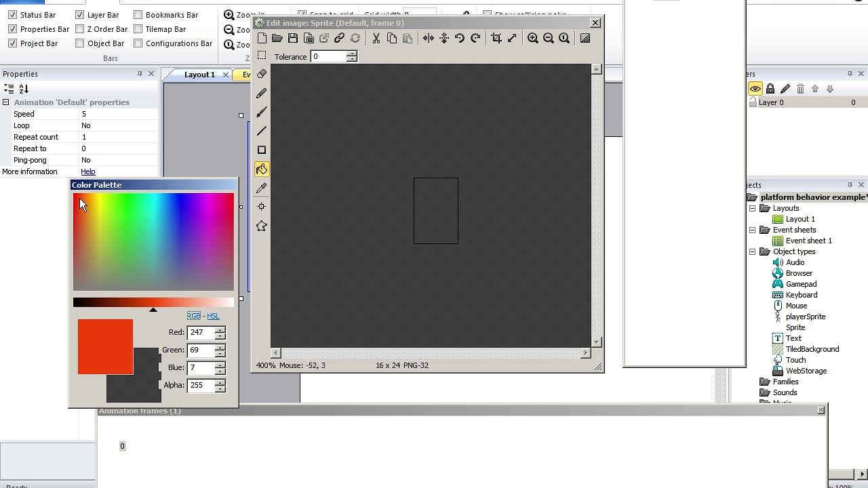The height and width of the screenshot is (488, 868).
Task: Rotate image 90 degrees clockwise
Action: [475, 39]
